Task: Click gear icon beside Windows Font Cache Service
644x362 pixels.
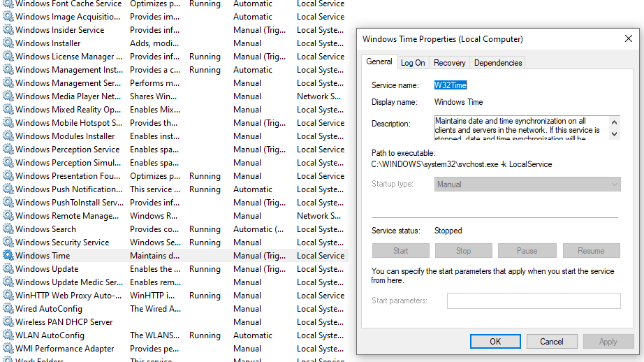Action: 8,3
